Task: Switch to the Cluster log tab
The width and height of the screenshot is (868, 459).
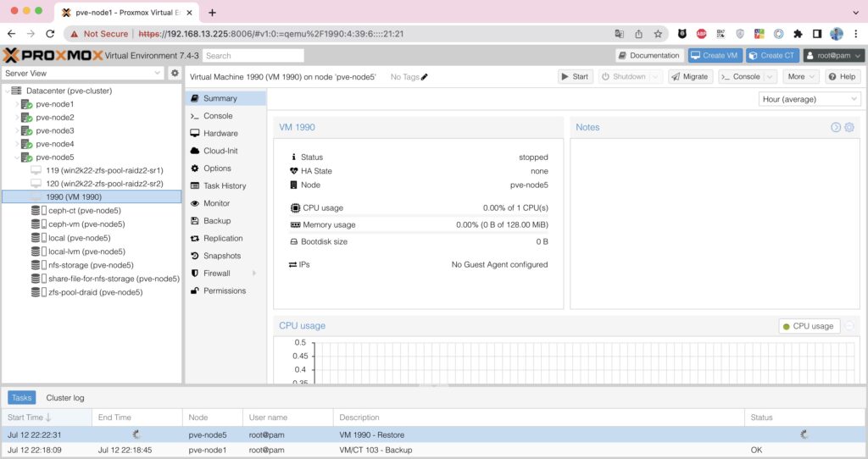Action: [x=65, y=398]
